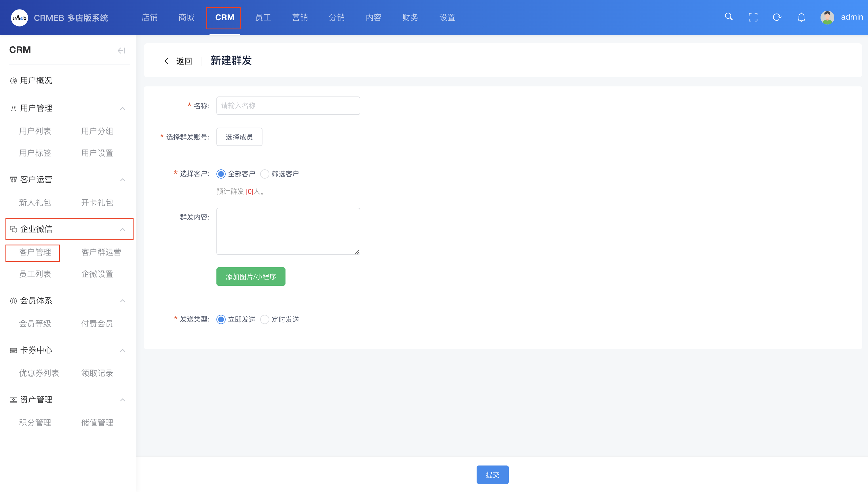Viewport: 868px width, 492px height.
Task: Collapse the 卡券中心 section chevron
Action: (x=123, y=350)
